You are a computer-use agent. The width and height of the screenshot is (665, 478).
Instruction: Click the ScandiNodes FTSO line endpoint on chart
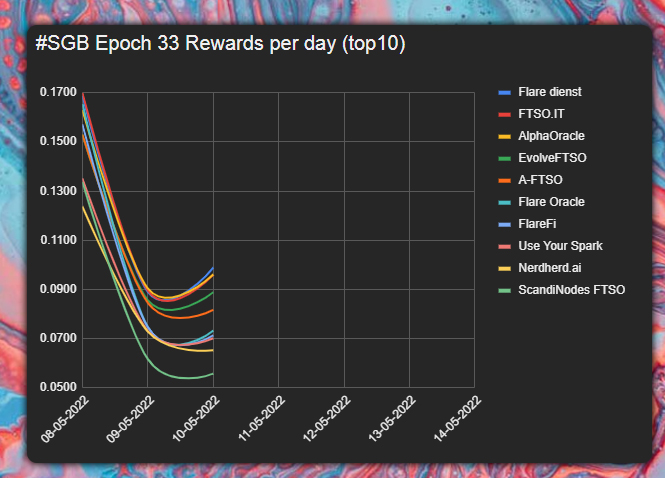(213, 374)
